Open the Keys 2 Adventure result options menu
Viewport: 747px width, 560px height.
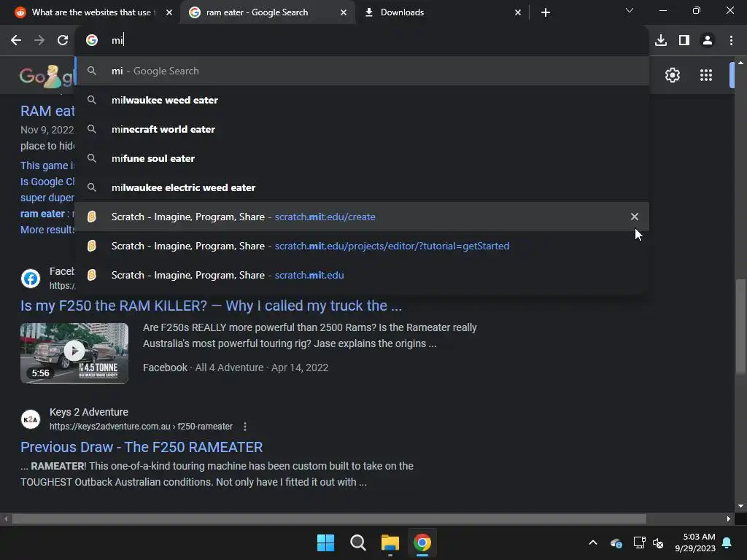245,427
